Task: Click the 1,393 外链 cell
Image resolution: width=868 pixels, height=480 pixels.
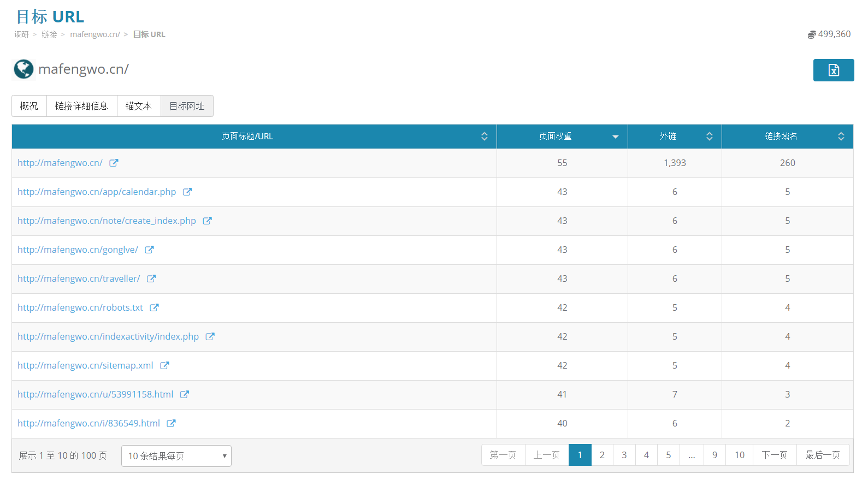Action: (x=675, y=163)
